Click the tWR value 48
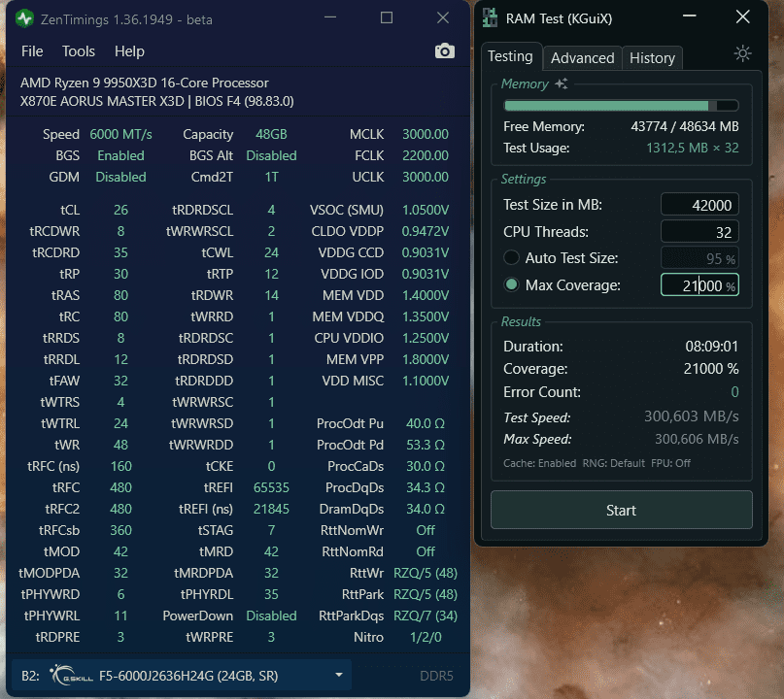The width and height of the screenshot is (784, 699). pos(120,445)
